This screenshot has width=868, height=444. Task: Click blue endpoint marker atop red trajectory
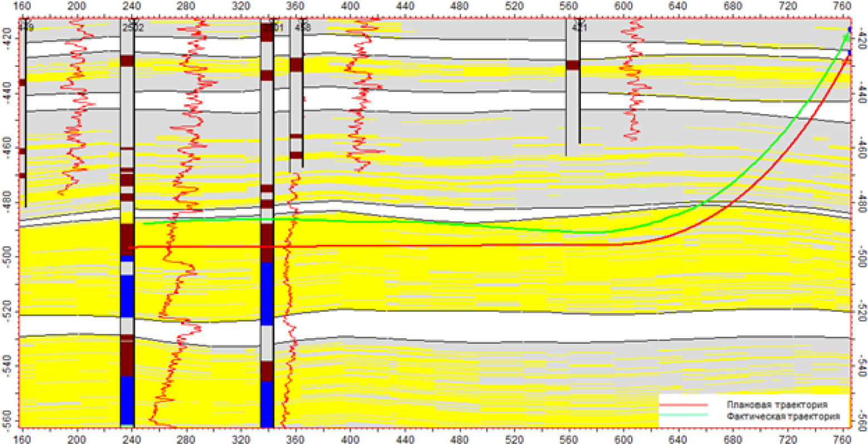(850, 53)
